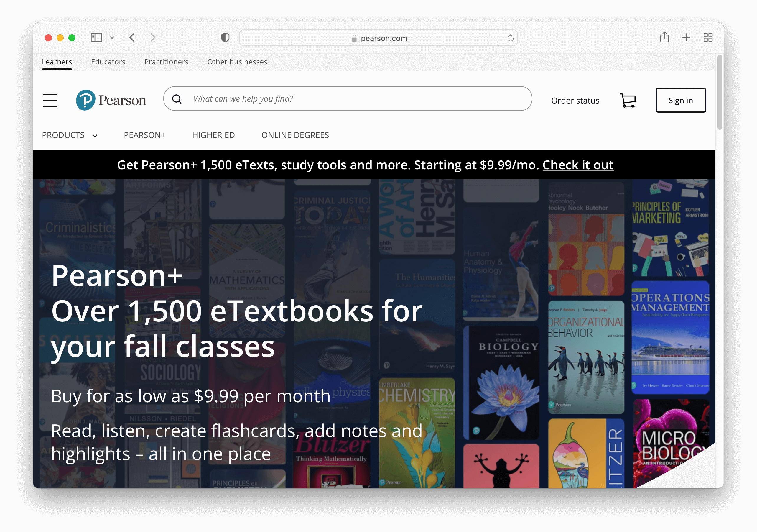
Task: Click Safari's share icon
Action: pos(664,37)
